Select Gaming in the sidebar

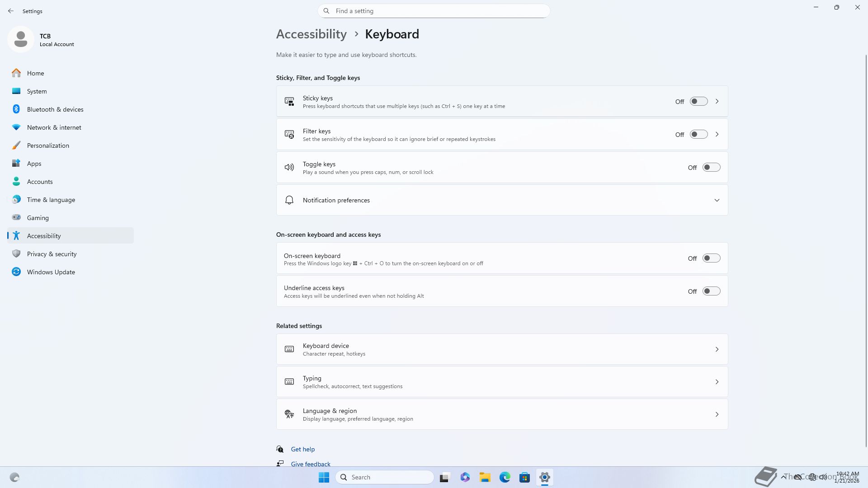(38, 218)
